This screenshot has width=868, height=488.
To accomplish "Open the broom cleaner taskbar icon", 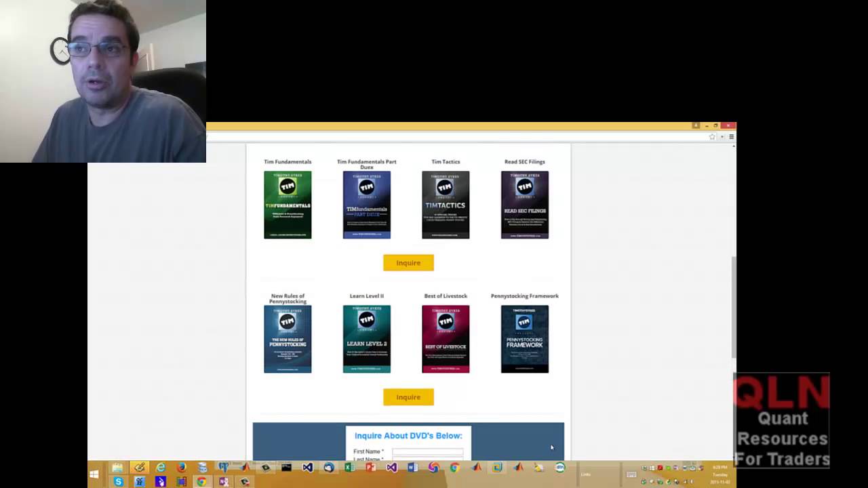I will [538, 468].
